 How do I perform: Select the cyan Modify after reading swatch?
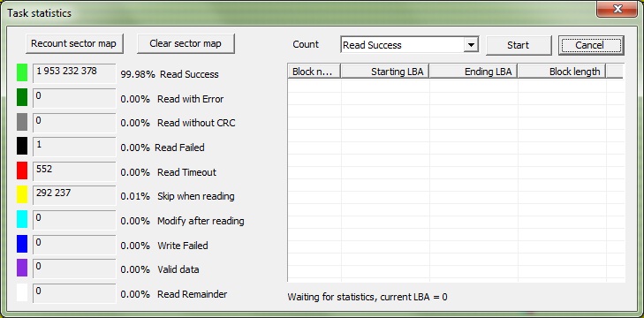click(22, 219)
